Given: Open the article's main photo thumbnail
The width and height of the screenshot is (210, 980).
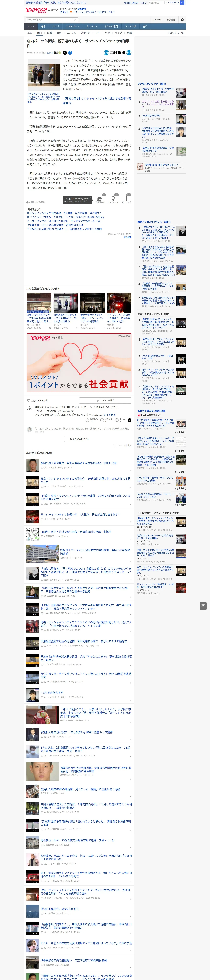Looking at the screenshot, I should coord(44,75).
